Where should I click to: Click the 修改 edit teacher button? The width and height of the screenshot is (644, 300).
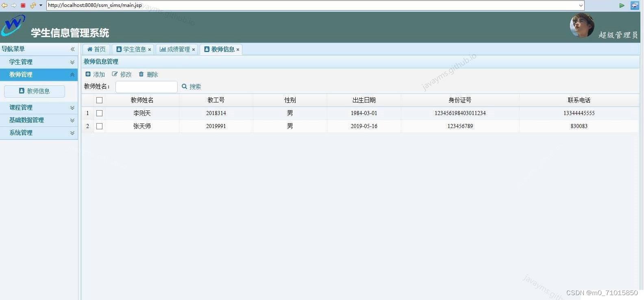point(122,74)
